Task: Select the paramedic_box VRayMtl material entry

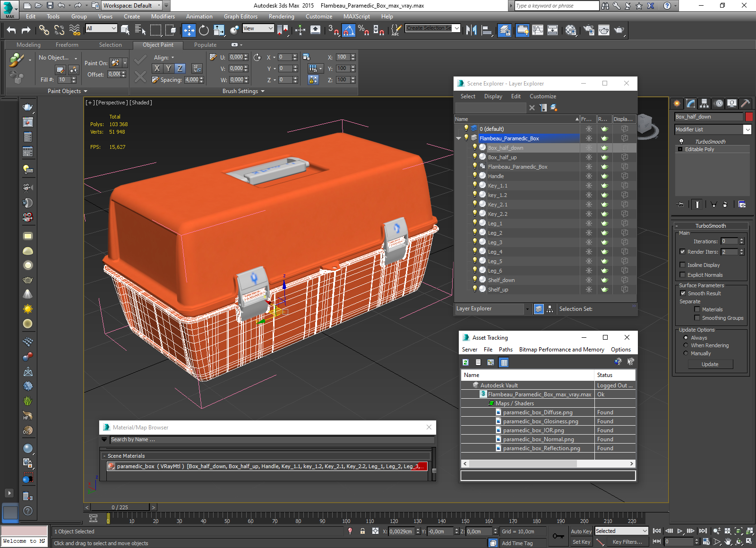Action: 267,466
